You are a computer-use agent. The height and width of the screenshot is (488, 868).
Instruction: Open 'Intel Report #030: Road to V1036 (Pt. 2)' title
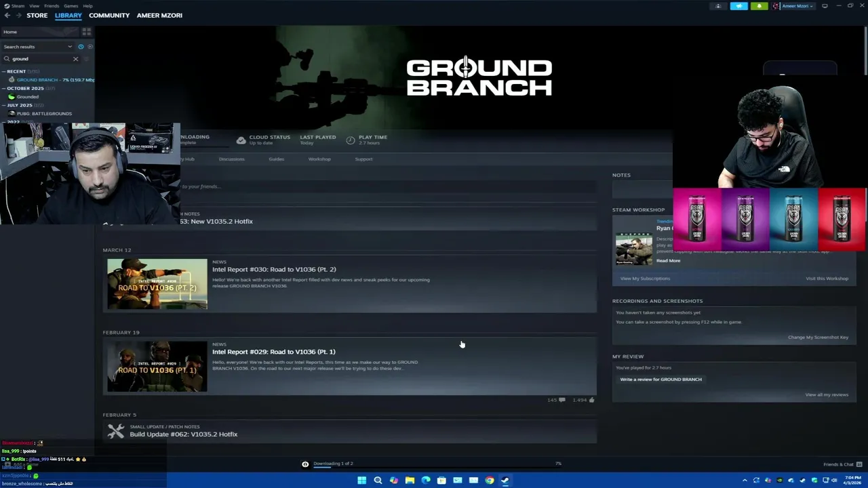click(274, 269)
